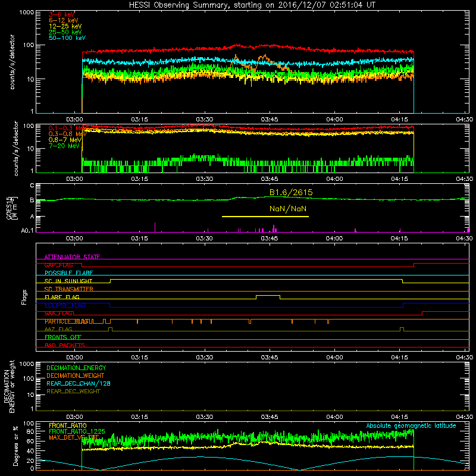Click the 03:15 time label below GOES panel
The image size is (476, 476).
tap(140, 239)
